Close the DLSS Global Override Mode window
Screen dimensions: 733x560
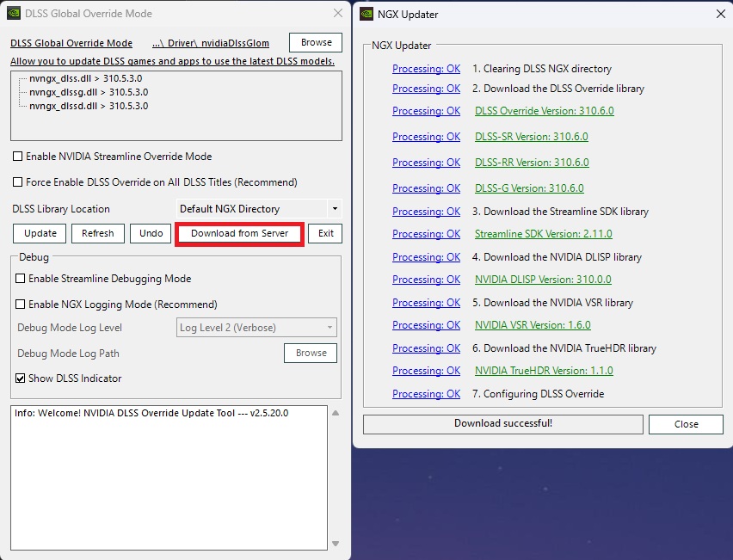(338, 13)
